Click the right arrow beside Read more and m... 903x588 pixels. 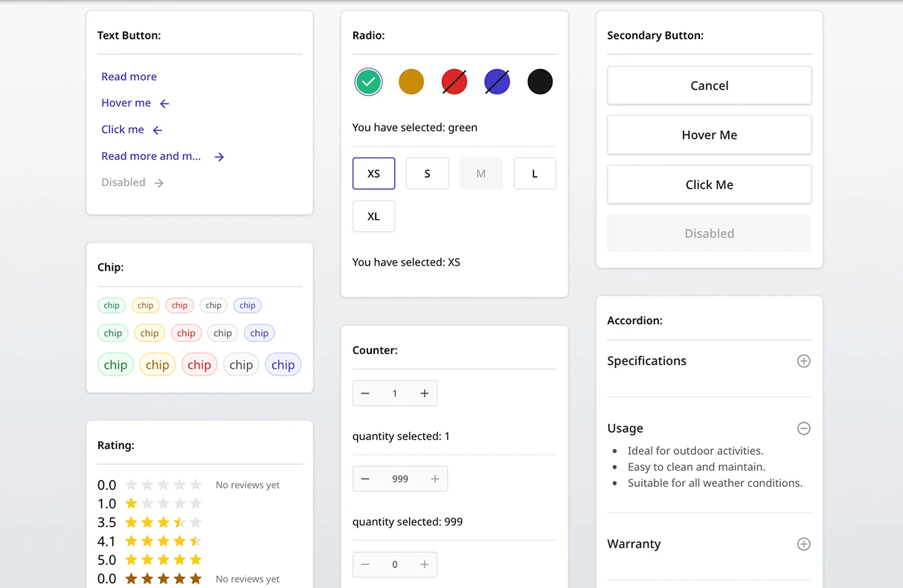219,157
